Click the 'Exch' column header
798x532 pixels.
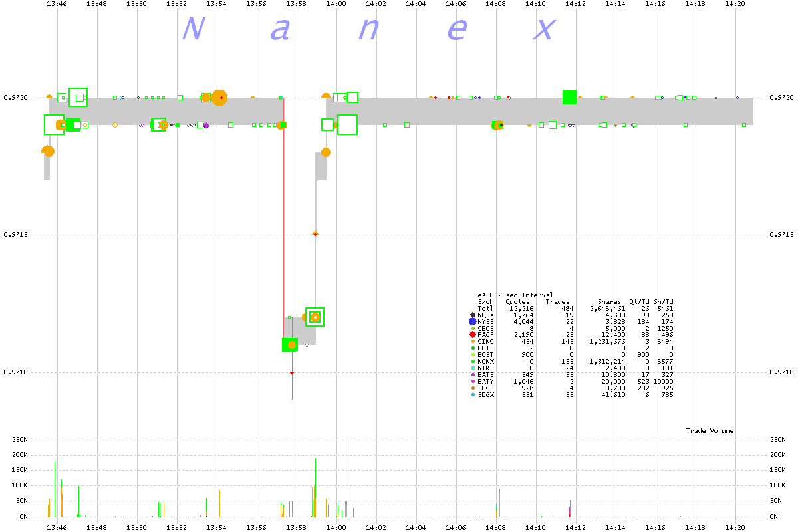click(x=485, y=301)
